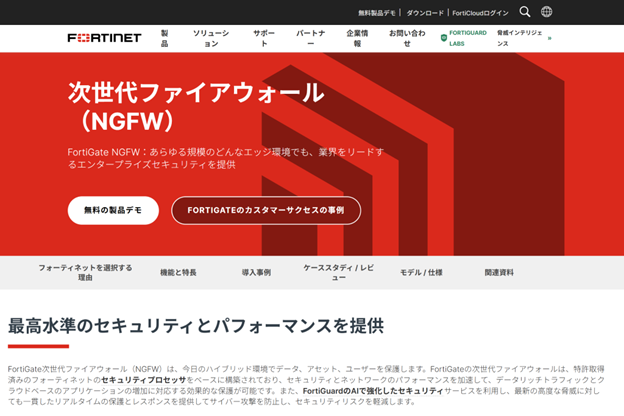The width and height of the screenshot is (624, 416).
Task: Click the 無料の製品デモ button
Action: 113,210
